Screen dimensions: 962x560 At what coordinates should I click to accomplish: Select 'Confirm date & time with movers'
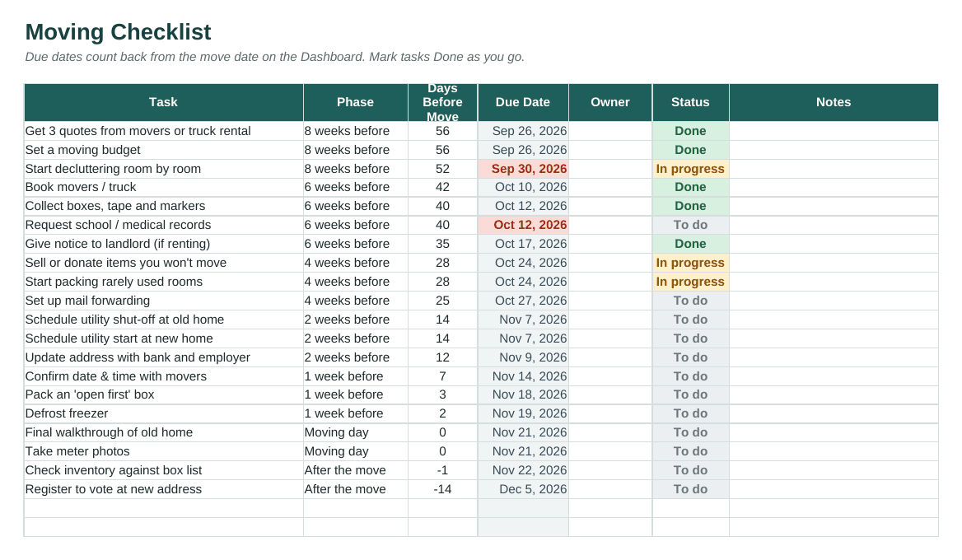163,376
